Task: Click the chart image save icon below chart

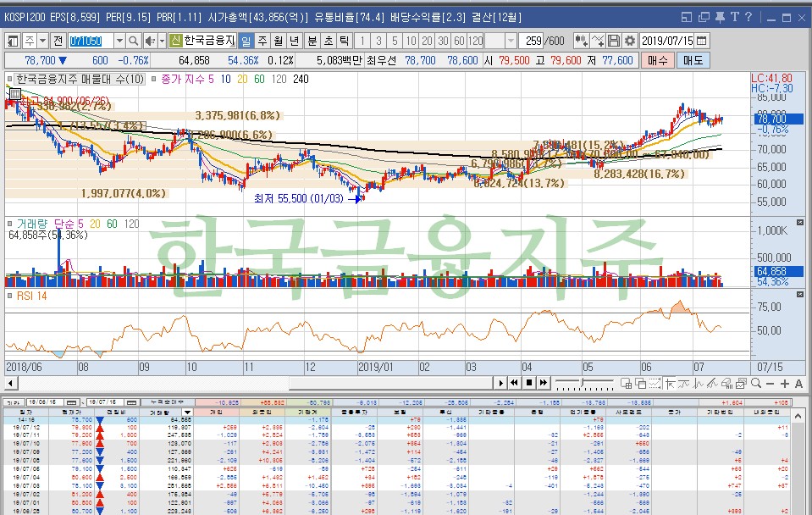Action: pyautogui.click(x=742, y=384)
